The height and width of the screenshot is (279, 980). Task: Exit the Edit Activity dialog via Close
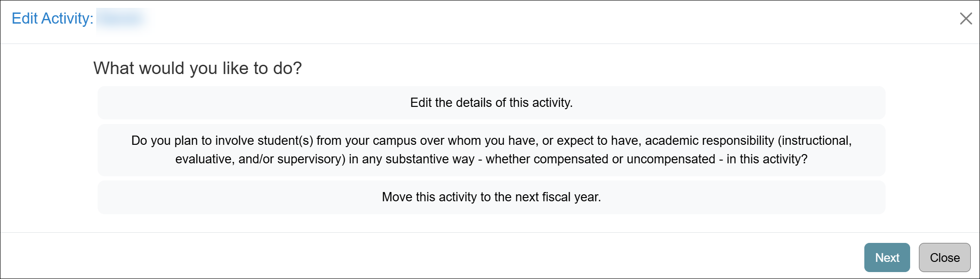pyautogui.click(x=945, y=257)
